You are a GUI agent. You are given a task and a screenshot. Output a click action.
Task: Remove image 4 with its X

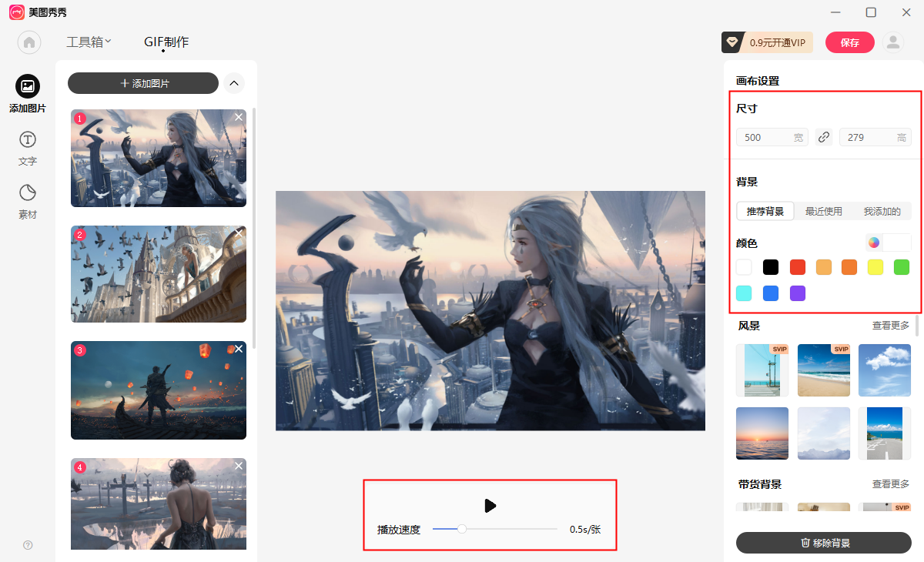tap(239, 466)
